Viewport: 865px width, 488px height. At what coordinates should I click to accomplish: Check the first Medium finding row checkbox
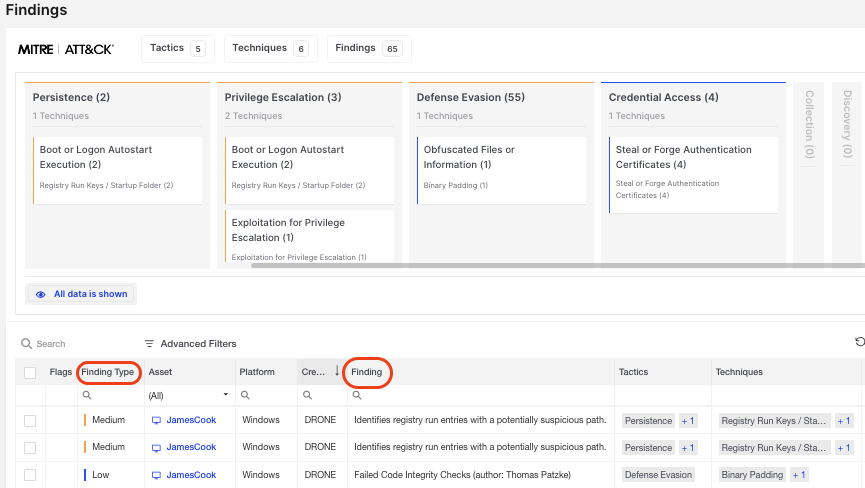pos(30,421)
